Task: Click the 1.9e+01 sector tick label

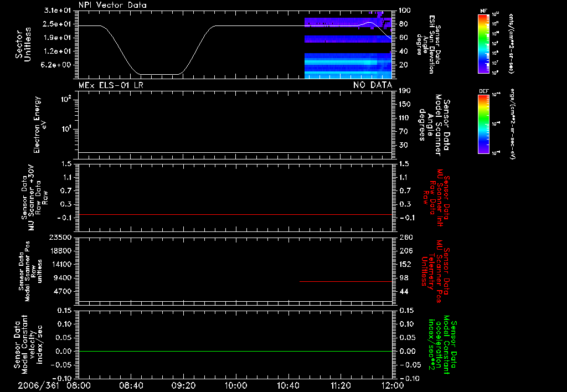Action: click(x=57, y=38)
